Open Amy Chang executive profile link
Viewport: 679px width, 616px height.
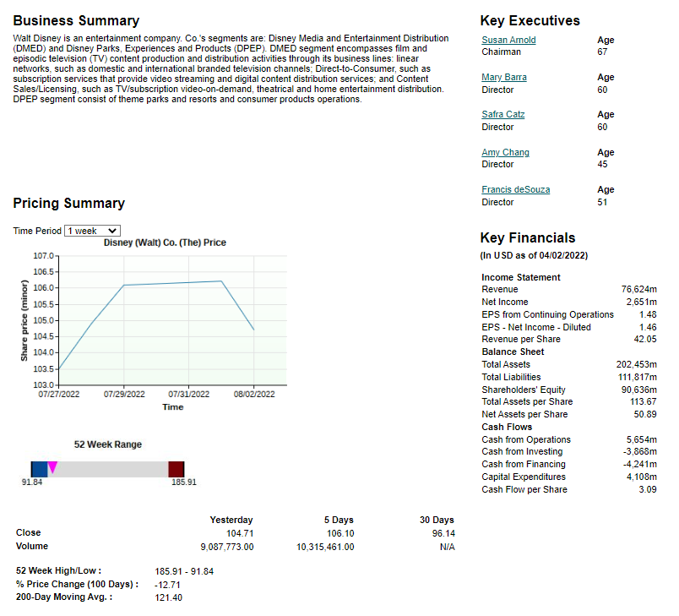[505, 152]
